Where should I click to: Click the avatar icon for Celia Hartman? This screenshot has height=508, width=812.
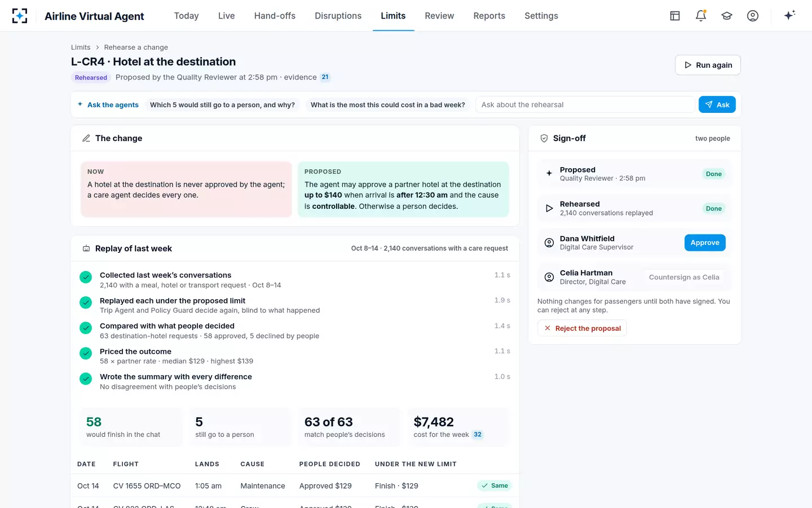coord(549,277)
